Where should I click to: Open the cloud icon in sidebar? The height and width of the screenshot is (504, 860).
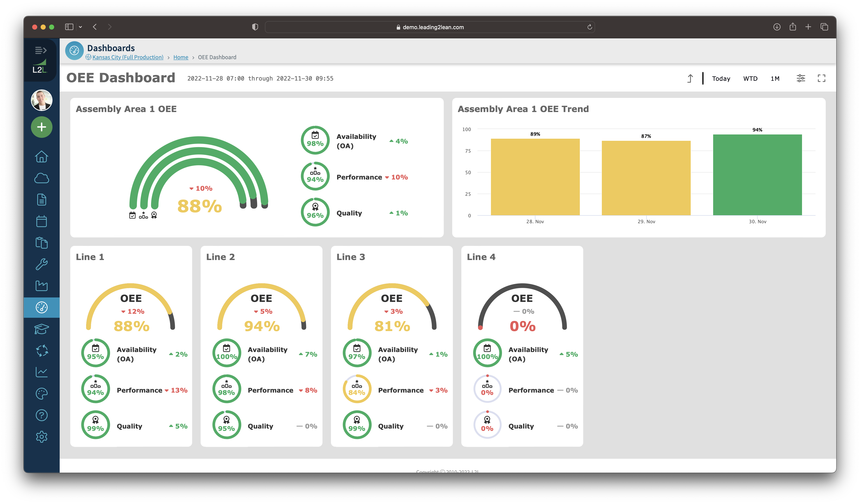pos(42,178)
